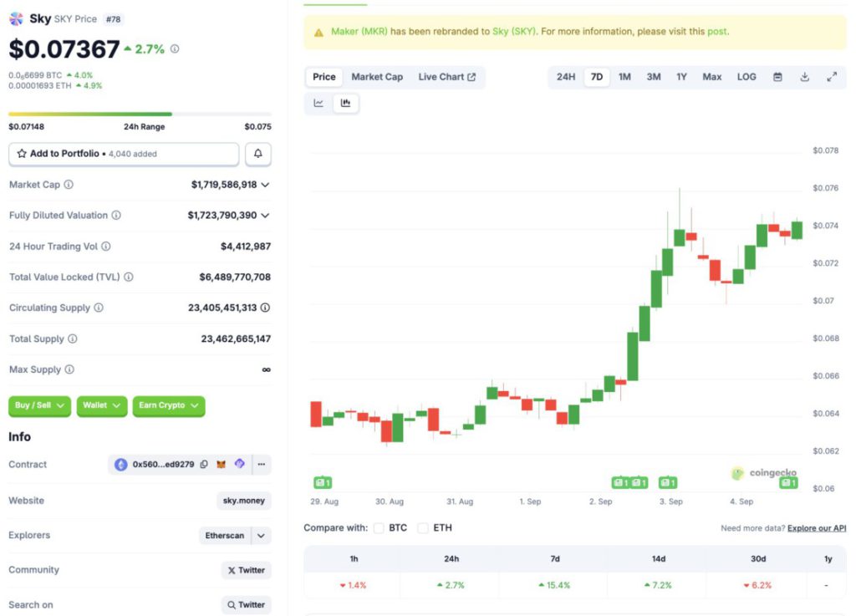Add token to MetaMask via fox icon
Viewport: 856px width, 616px height.
[x=222, y=465]
